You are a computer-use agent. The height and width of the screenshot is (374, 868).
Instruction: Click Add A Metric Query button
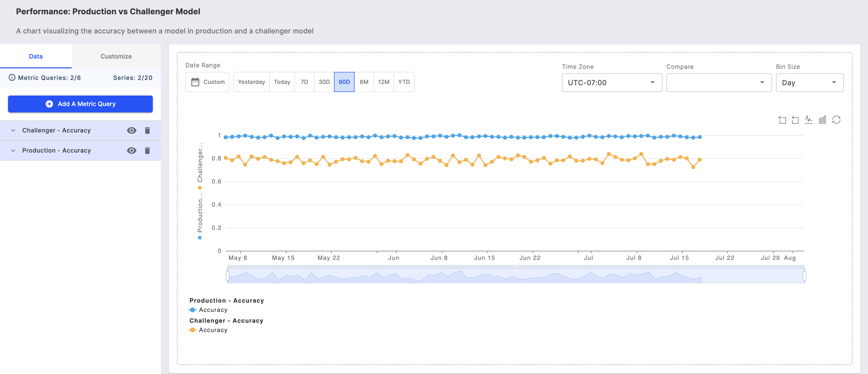(80, 104)
